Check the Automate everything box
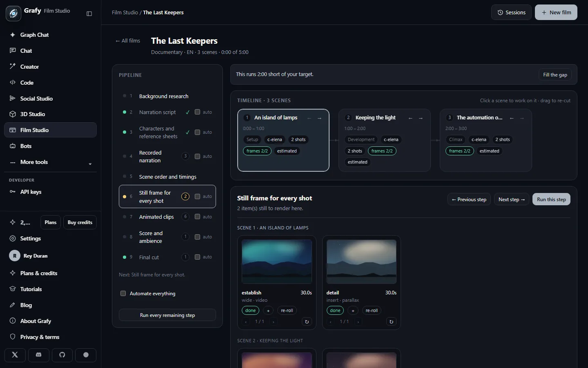Screen dimensions: 588x368 [123, 294]
